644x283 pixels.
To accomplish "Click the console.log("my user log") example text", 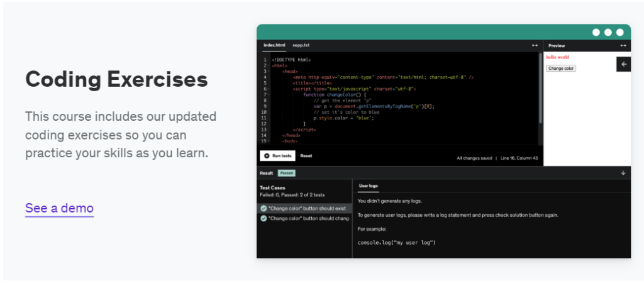I will pos(396,242).
